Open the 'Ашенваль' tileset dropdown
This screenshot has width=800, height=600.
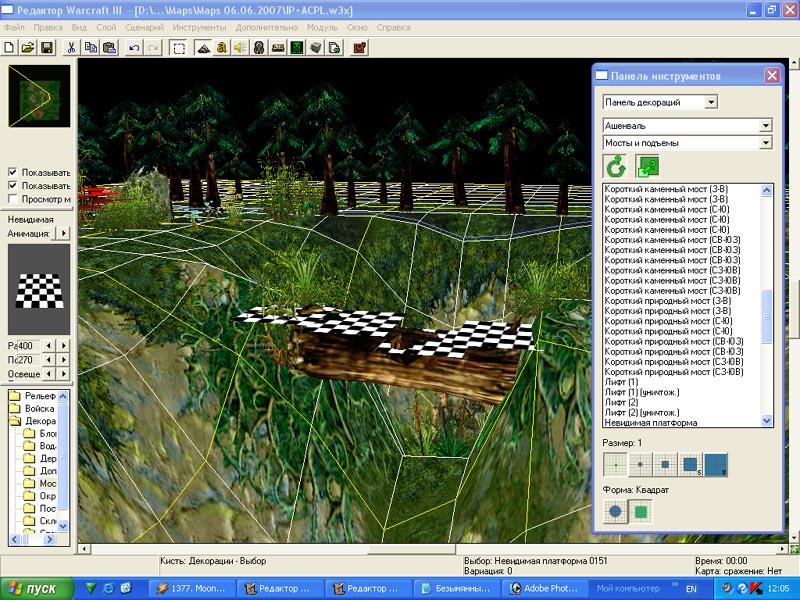click(x=765, y=126)
